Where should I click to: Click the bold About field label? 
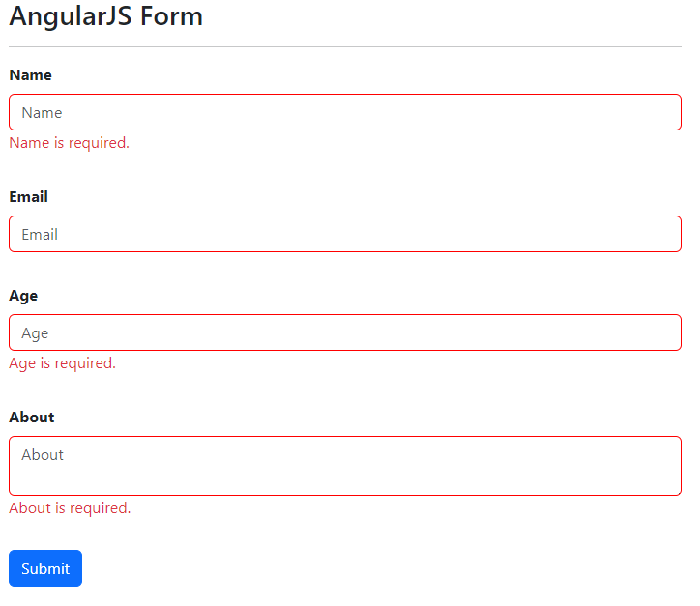[31, 418]
